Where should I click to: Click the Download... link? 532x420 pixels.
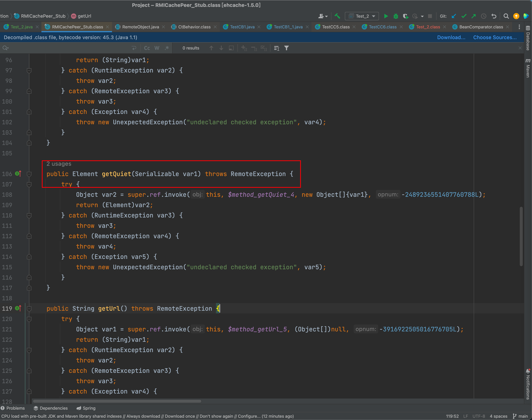(451, 37)
